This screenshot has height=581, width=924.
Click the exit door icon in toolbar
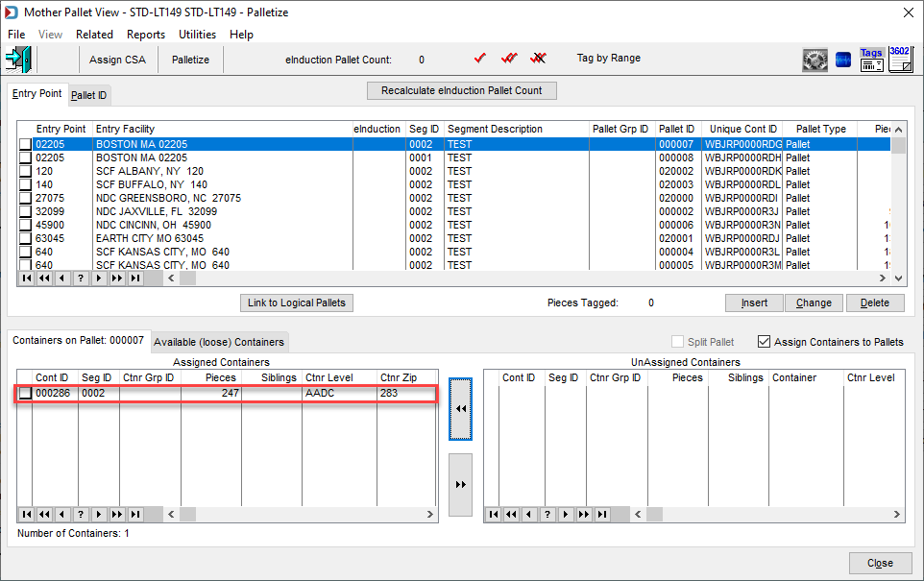[x=18, y=60]
